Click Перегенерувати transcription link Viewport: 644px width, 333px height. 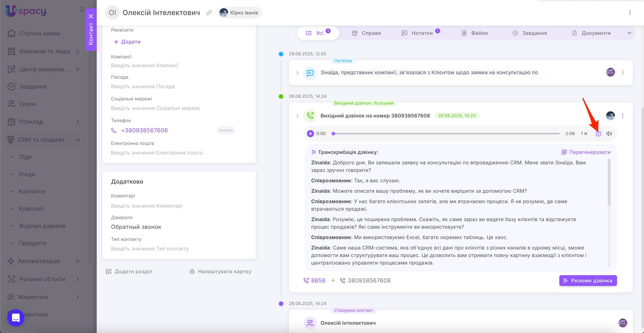586,152
